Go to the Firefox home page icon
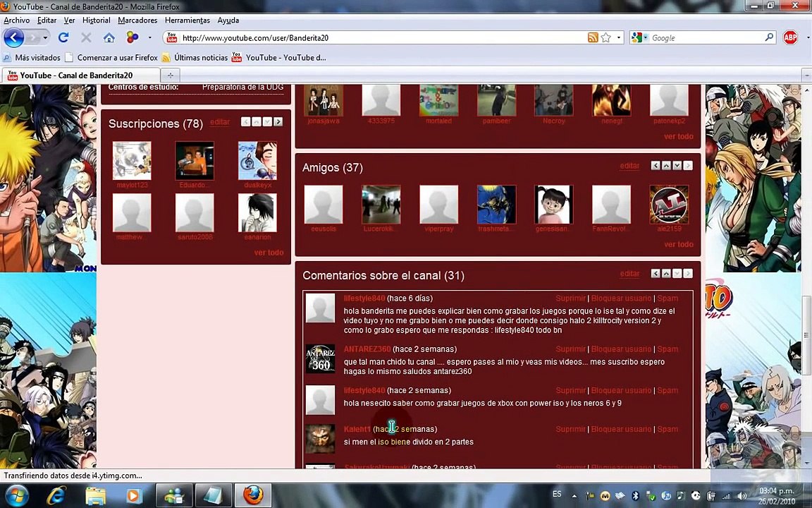This screenshot has height=508, width=812. pos(109,37)
